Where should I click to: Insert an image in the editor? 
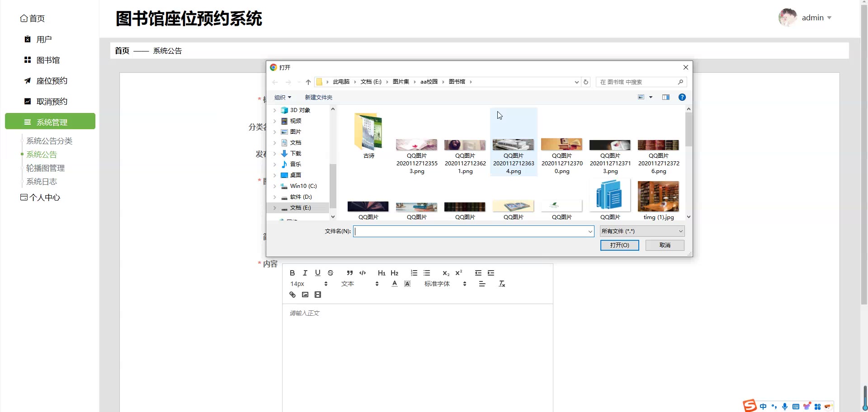coord(305,295)
